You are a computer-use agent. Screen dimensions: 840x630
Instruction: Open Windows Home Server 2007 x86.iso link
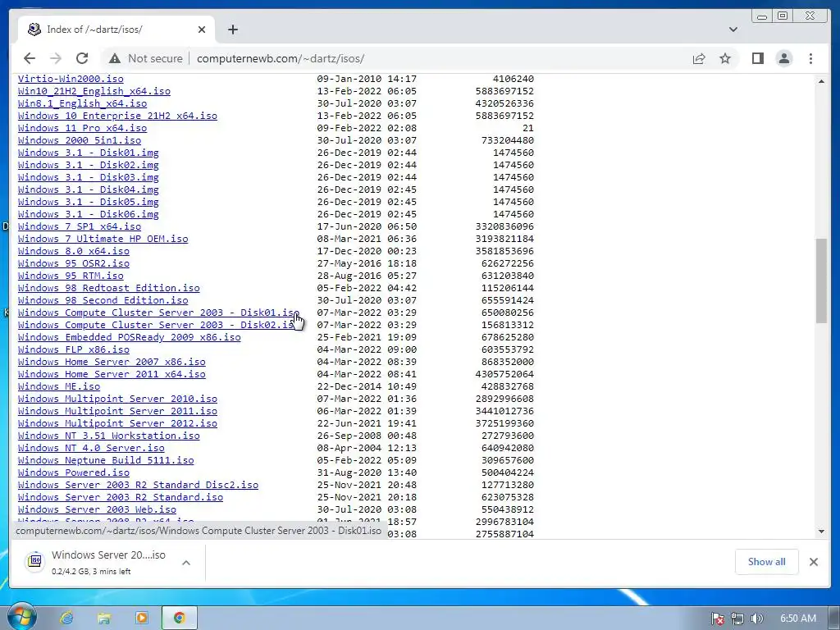pos(112,362)
